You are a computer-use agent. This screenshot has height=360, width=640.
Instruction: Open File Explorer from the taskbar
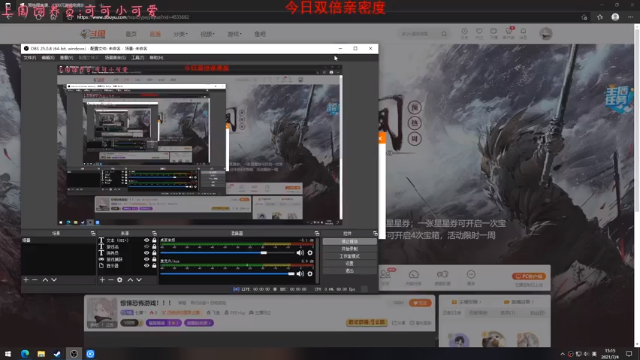pos(41,353)
